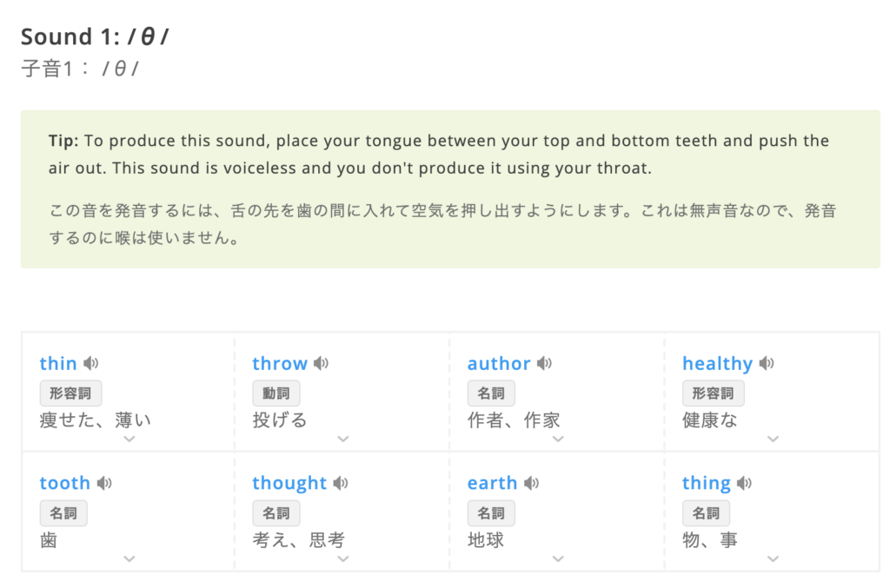Expand the details for "earth"

pos(558,559)
